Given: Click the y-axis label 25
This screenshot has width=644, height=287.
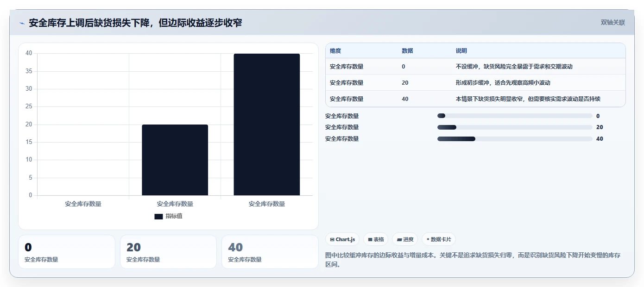Looking at the screenshot, I should pos(29,106).
